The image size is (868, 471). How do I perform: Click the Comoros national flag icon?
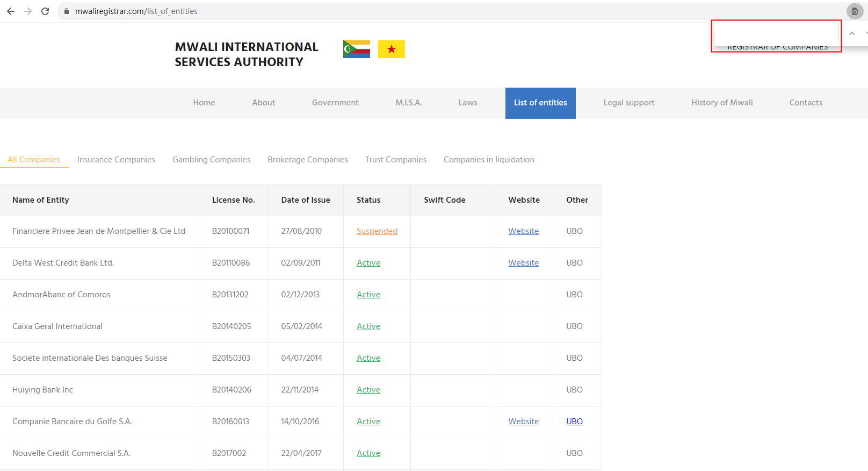357,49
